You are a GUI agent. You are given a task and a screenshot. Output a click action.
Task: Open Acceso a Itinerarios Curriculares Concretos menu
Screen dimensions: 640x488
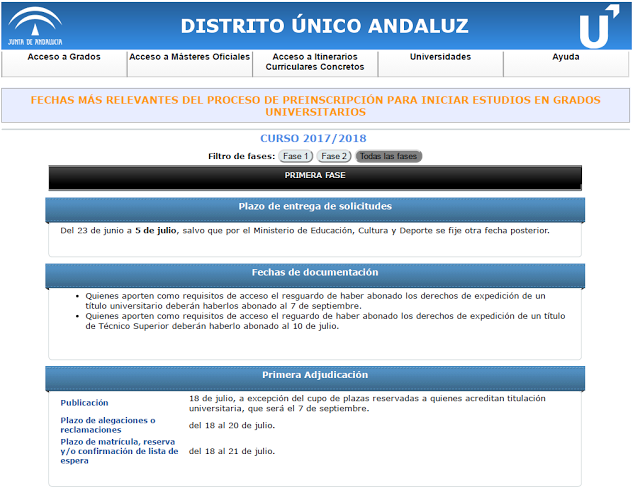pos(315,63)
